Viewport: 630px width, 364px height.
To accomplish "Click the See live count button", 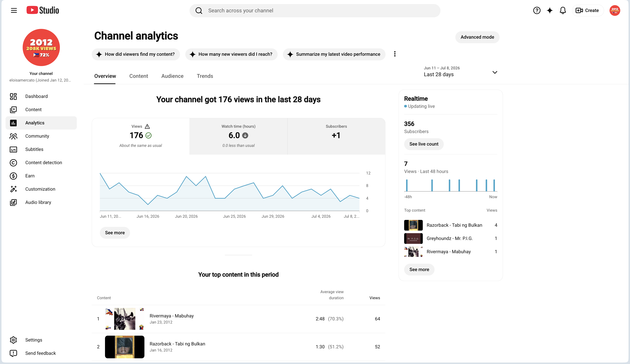I will [424, 144].
